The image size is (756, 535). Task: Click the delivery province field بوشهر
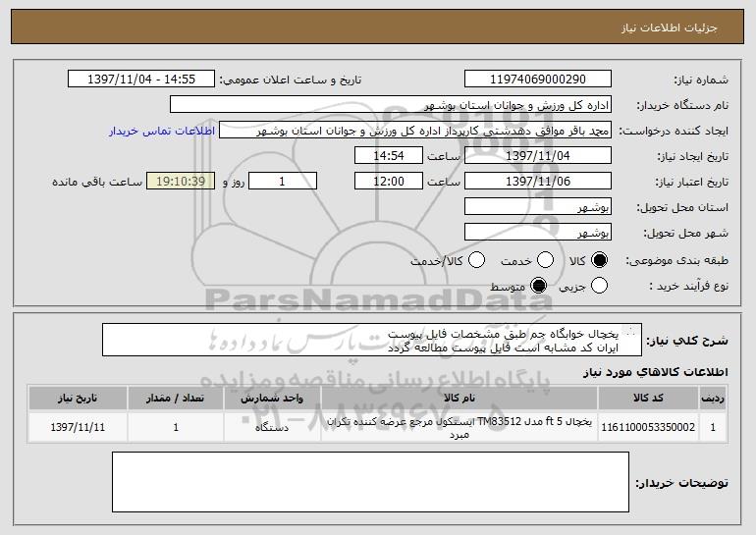[x=538, y=207]
